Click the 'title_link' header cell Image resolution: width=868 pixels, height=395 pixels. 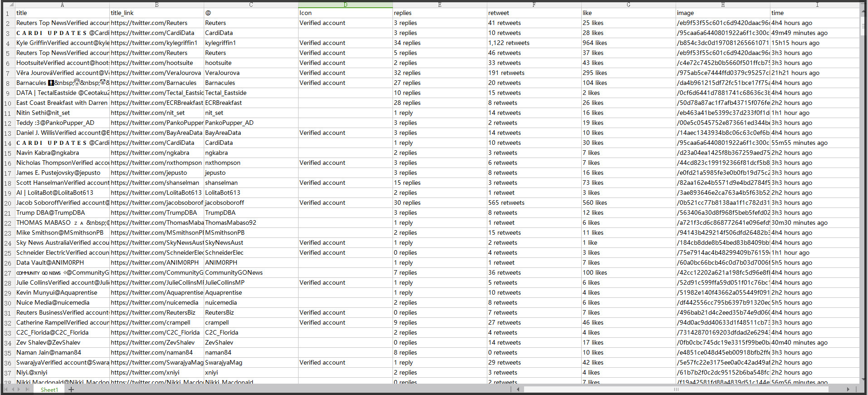157,13
